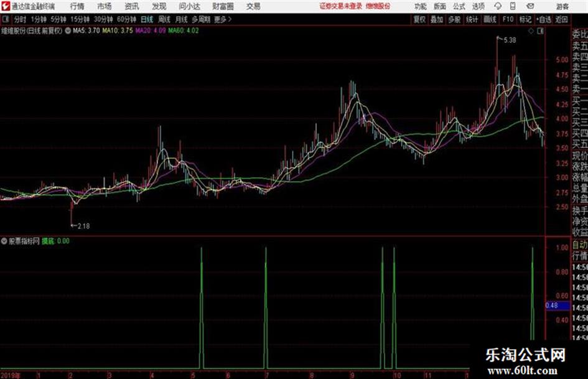Click the 通达信 red logo icon
The width and height of the screenshot is (588, 379).
coord(6,6)
